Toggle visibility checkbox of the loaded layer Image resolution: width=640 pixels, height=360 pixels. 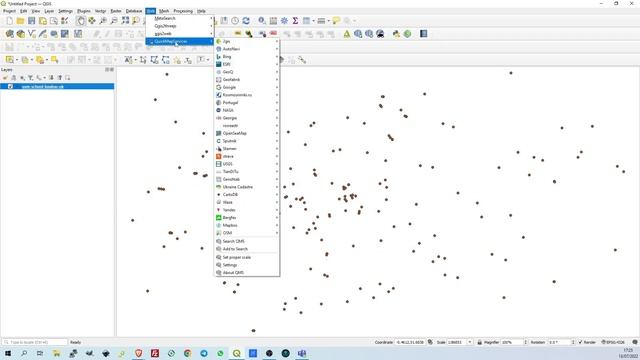[x=11, y=87]
